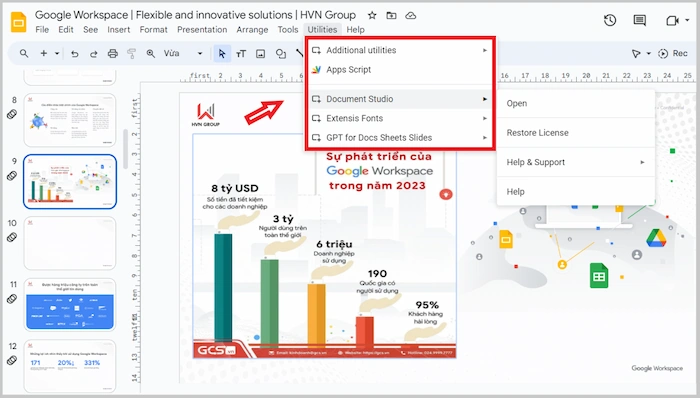This screenshot has height=398, width=700.
Task: Click the Help menu in menu bar
Action: [355, 30]
